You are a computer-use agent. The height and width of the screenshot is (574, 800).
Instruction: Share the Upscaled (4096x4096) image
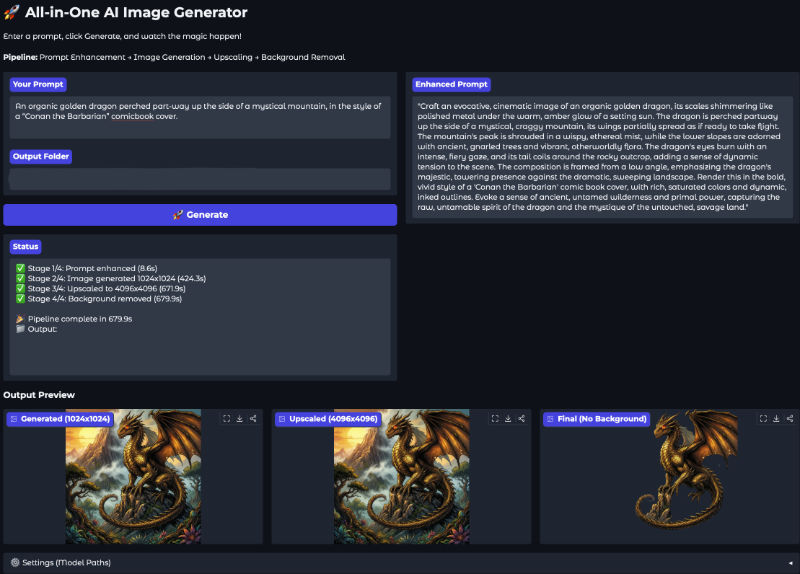tap(522, 419)
